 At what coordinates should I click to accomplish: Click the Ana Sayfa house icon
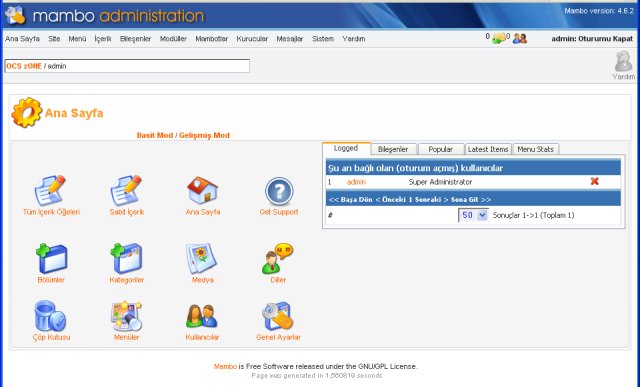tap(202, 190)
